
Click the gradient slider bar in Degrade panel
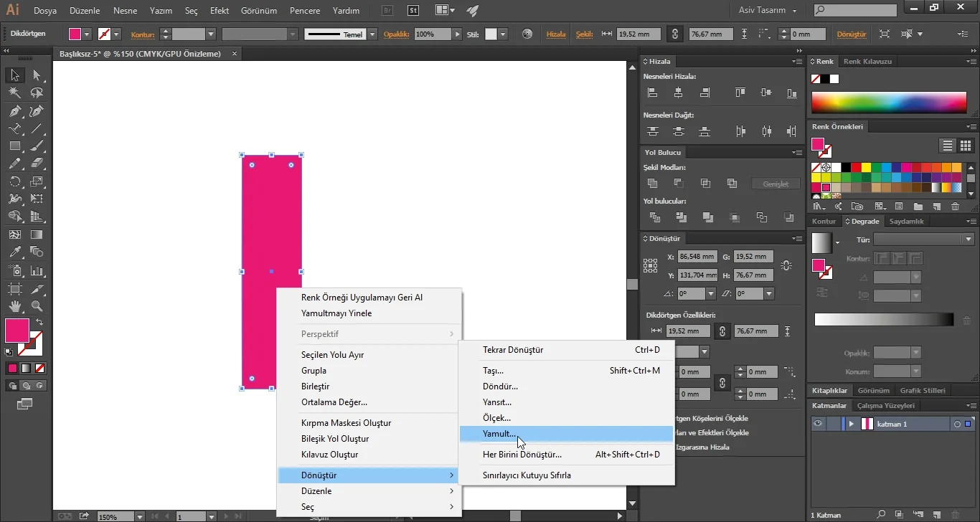pyautogui.click(x=884, y=320)
